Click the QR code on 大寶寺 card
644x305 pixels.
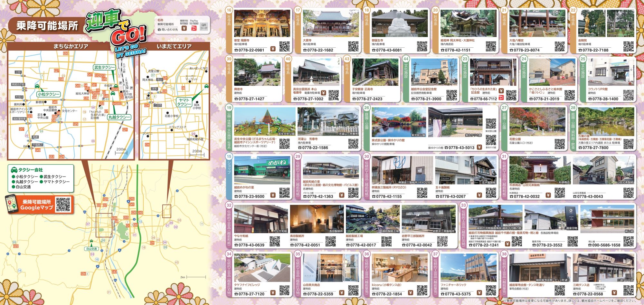(353, 47)
